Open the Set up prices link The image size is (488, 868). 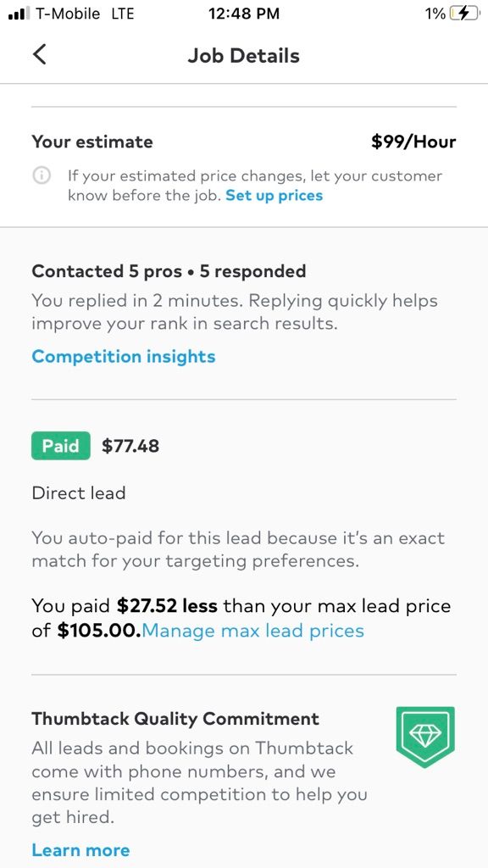point(274,196)
